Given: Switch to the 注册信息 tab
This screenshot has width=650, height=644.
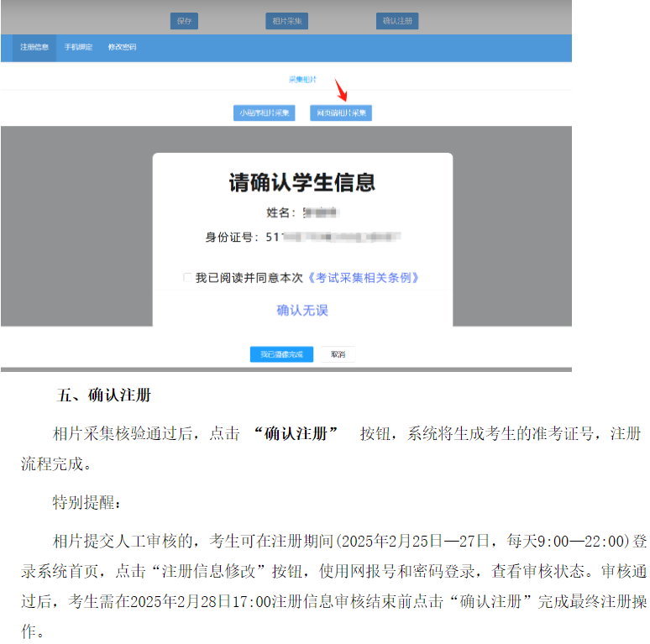Looking at the screenshot, I should tap(34, 47).
